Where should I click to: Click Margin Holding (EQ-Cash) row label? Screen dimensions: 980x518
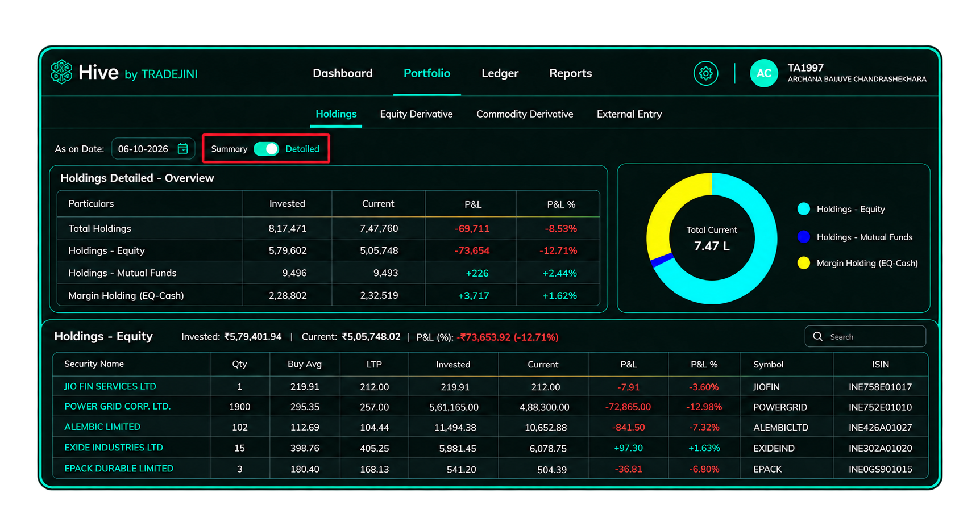[x=126, y=295]
